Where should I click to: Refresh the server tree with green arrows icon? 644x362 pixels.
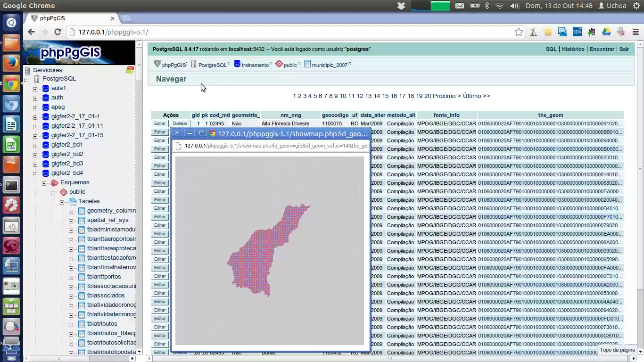coord(130,69)
